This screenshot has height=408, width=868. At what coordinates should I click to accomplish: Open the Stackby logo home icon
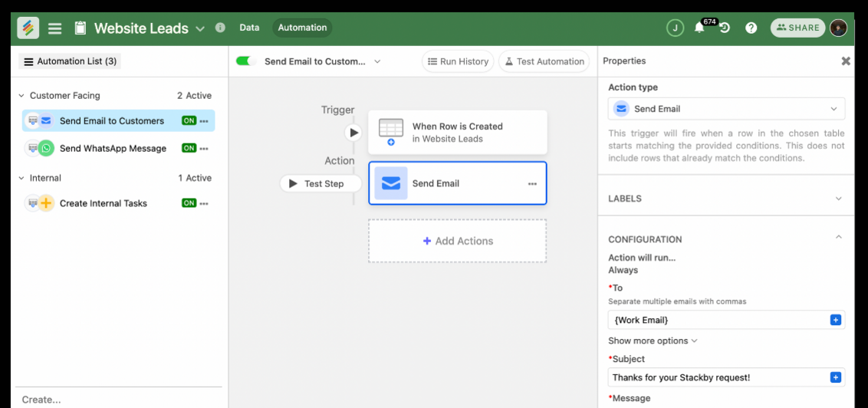28,28
